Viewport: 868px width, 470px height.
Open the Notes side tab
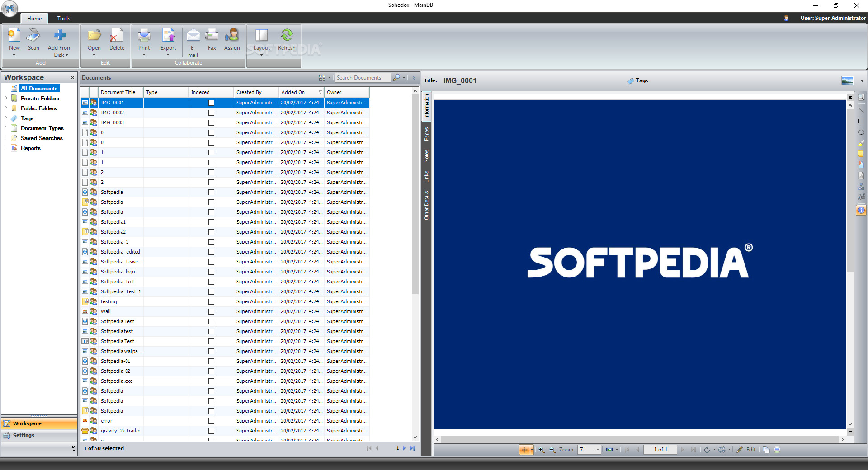[x=426, y=156]
